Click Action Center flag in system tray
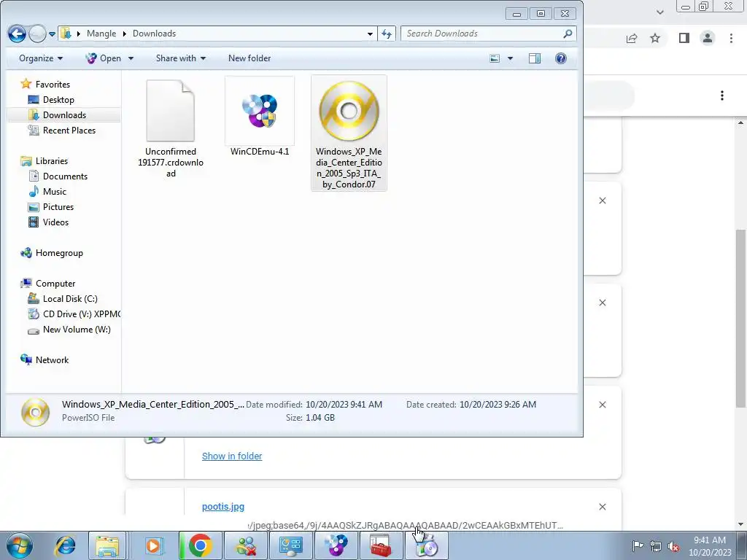Image resolution: width=747 pixels, height=560 pixels. point(637,546)
